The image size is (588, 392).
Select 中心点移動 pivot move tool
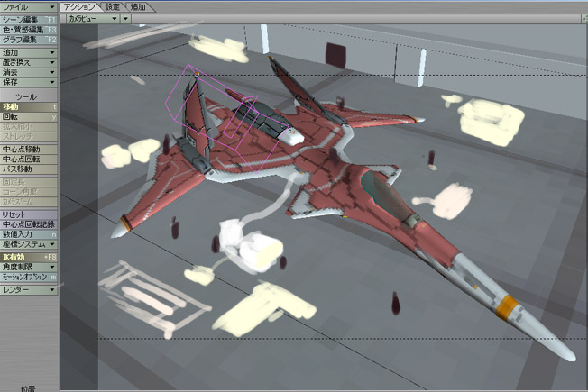click(x=29, y=150)
